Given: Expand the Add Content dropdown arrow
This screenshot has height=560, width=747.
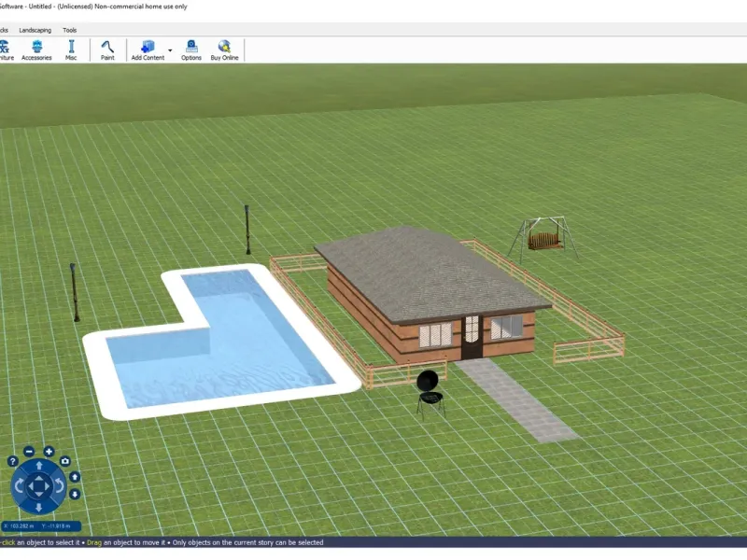Looking at the screenshot, I should pyautogui.click(x=170, y=50).
